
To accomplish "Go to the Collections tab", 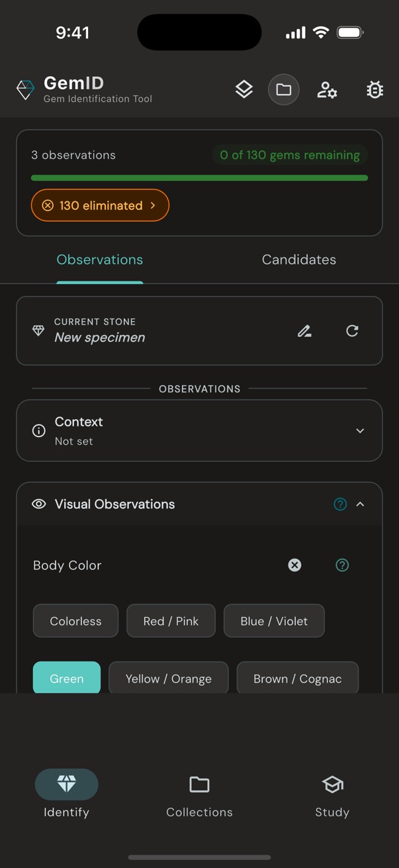I will (199, 796).
